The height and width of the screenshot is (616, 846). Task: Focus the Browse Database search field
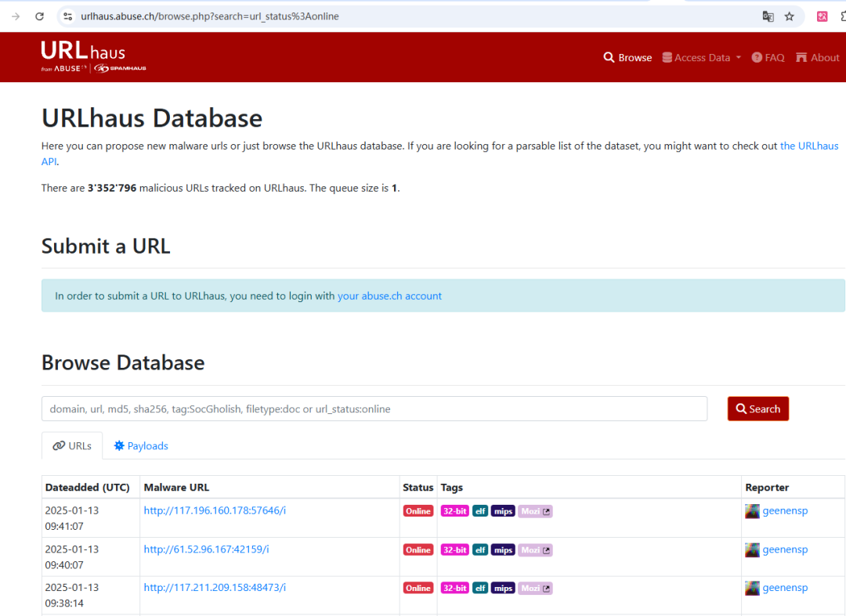tap(374, 409)
